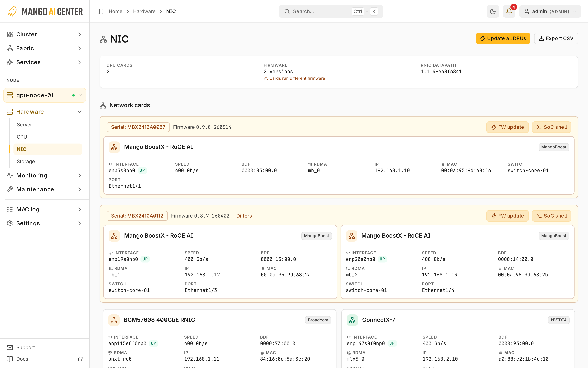Click the Serial: MBX2410A0112 badge
Screen dimensions: 588x368
[137, 216]
